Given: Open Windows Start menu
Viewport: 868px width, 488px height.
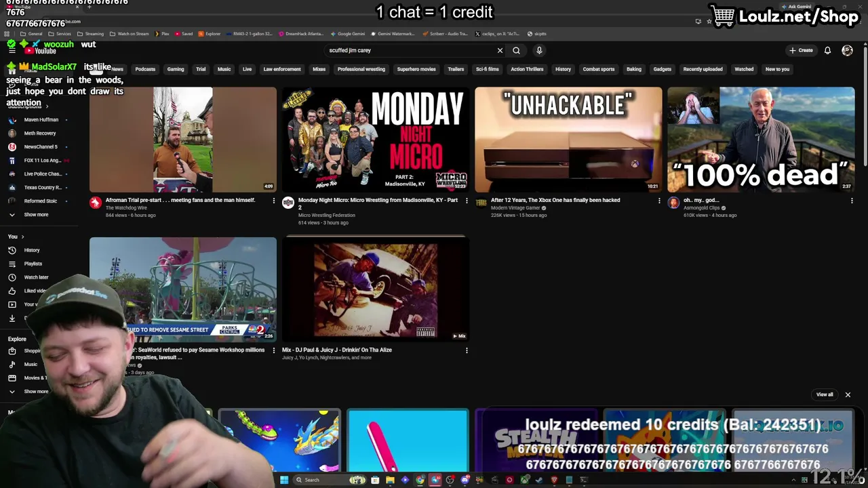Looking at the screenshot, I should click(284, 480).
